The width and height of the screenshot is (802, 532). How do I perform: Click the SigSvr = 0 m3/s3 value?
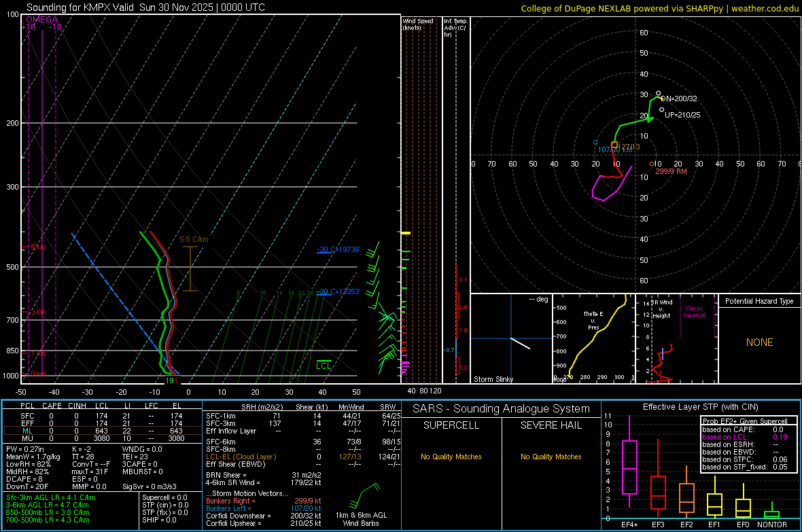pos(150,486)
